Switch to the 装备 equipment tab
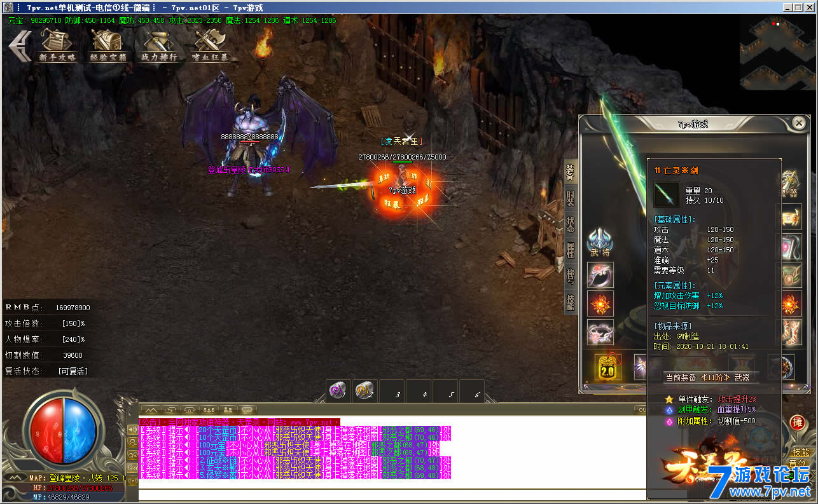Screen dimensions: 818x504 571,172
